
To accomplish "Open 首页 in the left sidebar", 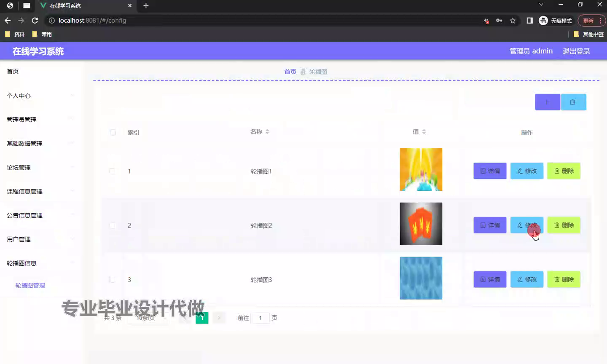I will click(13, 71).
